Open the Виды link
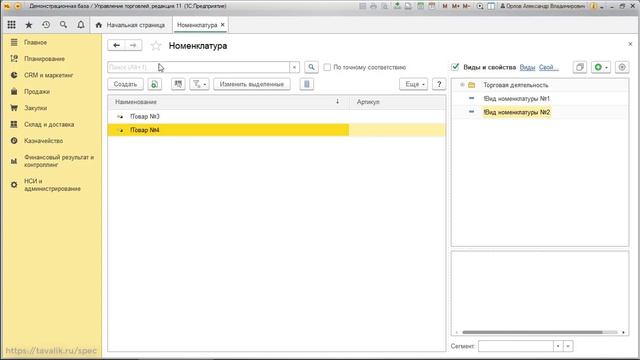Viewport: 640px width, 360px height. tap(527, 67)
